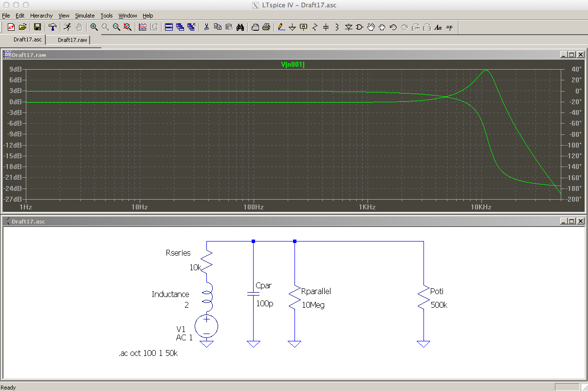Close the Draft17.asc schematic pane

[580, 221]
